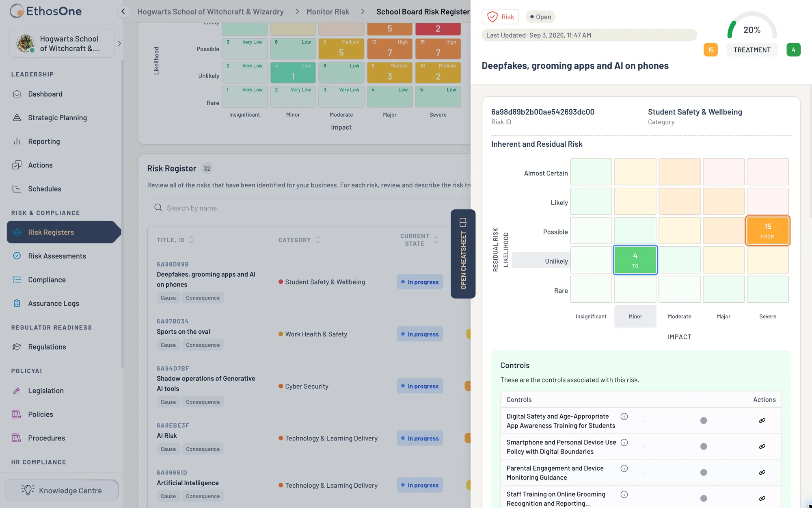The height and width of the screenshot is (508, 812).
Task: Click the search magnifier icon
Action: [x=158, y=208]
